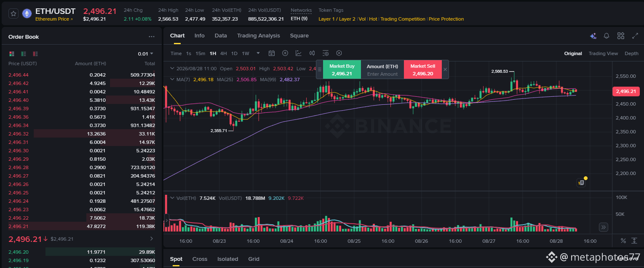Screen dimensions: 644x268
Task: Open the ETH (9) Networks list
Action: tap(299, 19)
